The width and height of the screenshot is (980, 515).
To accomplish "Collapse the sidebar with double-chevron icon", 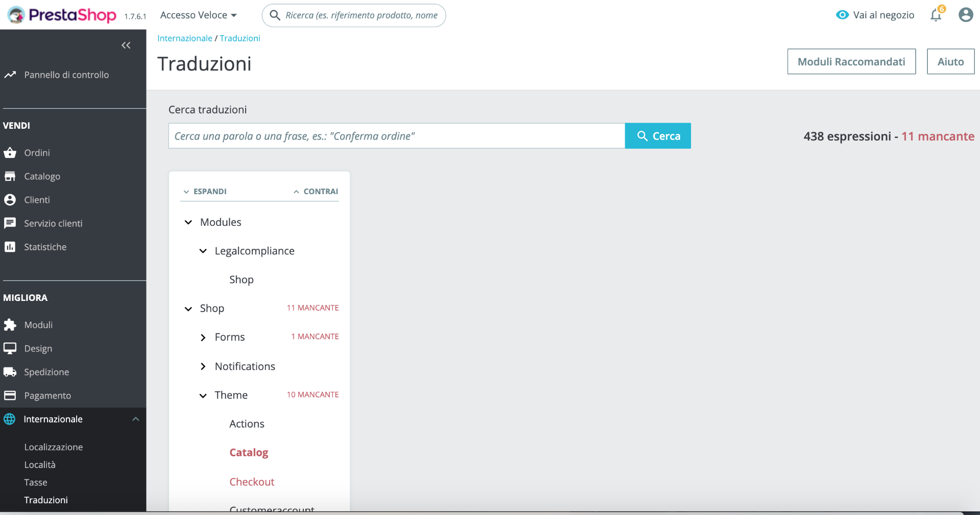I will pos(126,45).
